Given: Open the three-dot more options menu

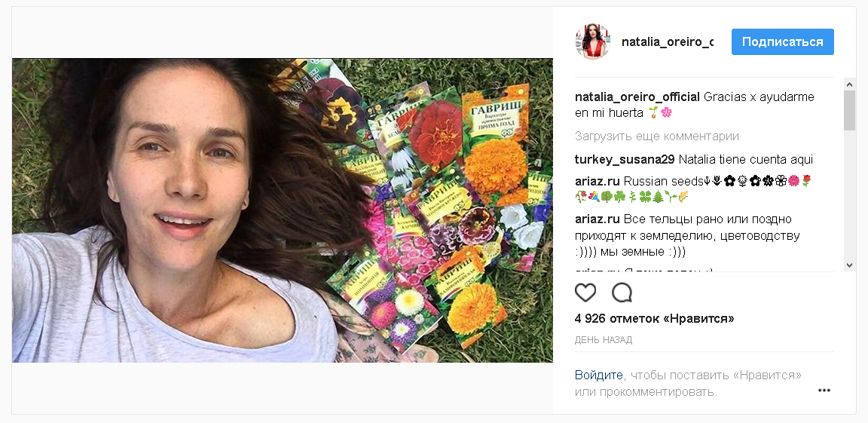Looking at the screenshot, I should [x=824, y=390].
